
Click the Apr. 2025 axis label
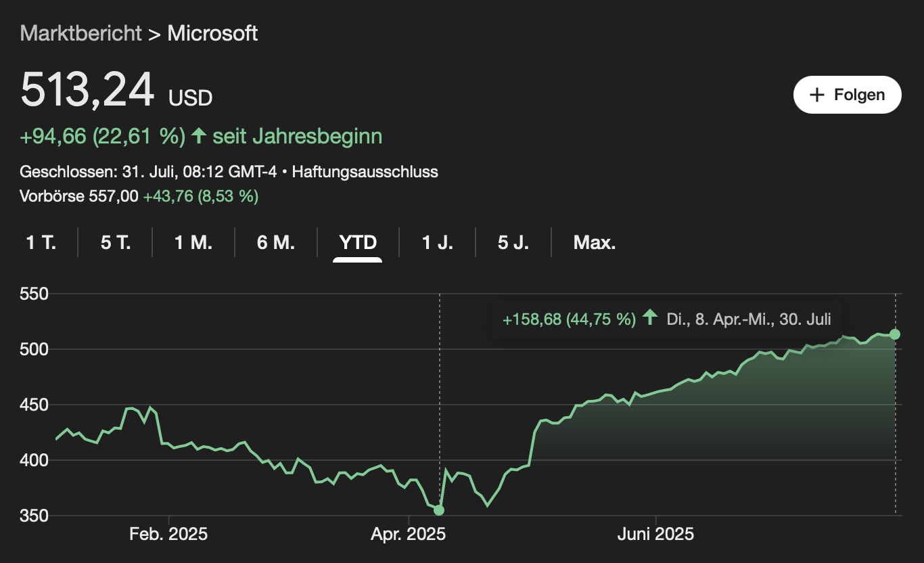coord(409,535)
